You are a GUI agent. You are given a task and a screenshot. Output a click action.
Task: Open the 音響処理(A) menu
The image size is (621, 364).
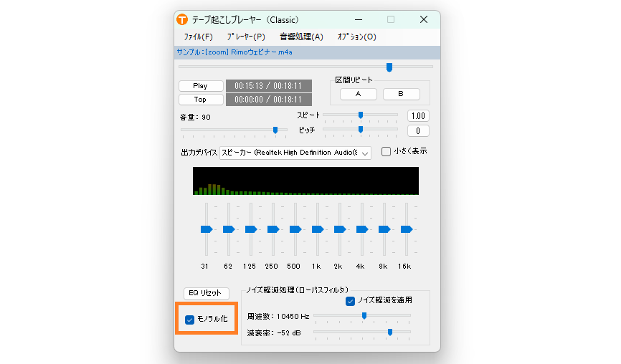pos(301,37)
